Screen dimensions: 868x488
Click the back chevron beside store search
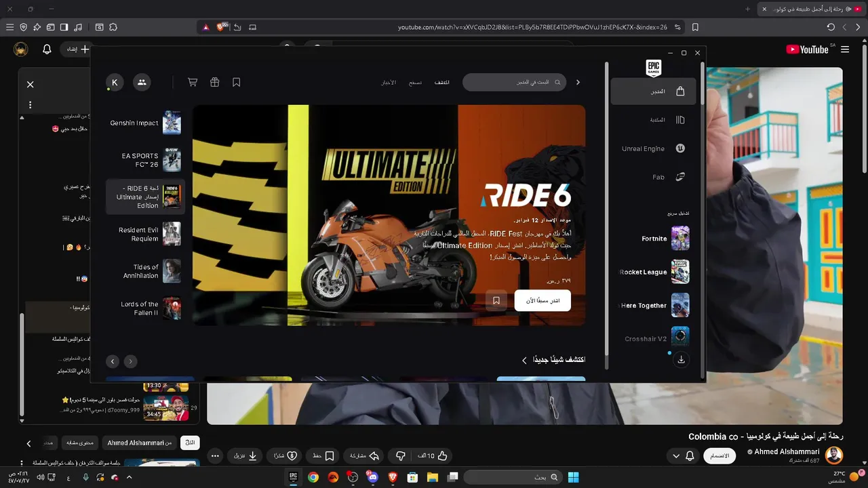coord(578,82)
